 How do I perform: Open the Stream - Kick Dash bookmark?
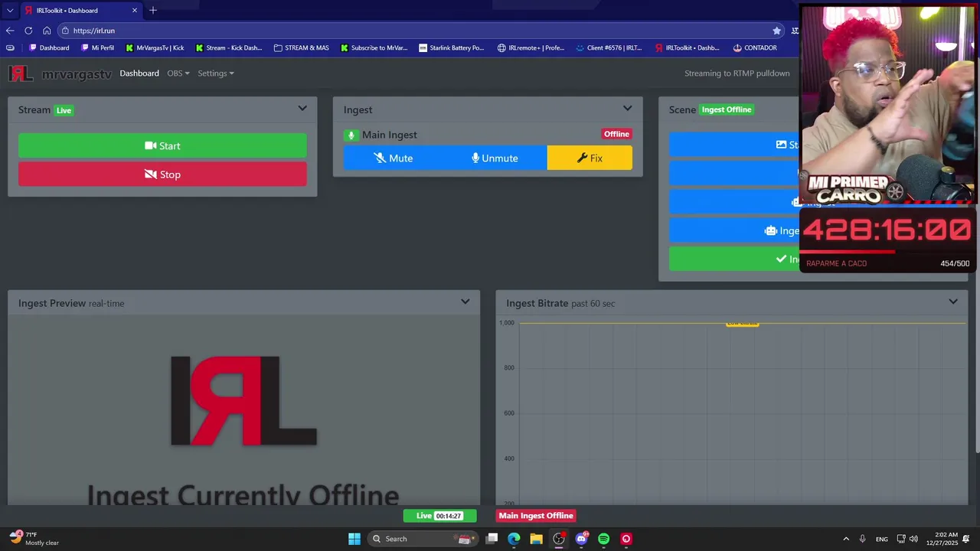coord(228,47)
